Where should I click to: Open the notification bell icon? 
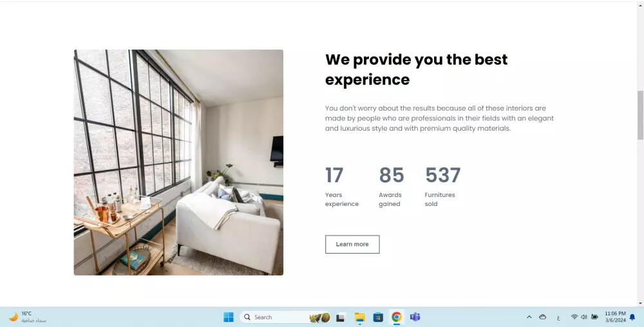click(x=632, y=317)
